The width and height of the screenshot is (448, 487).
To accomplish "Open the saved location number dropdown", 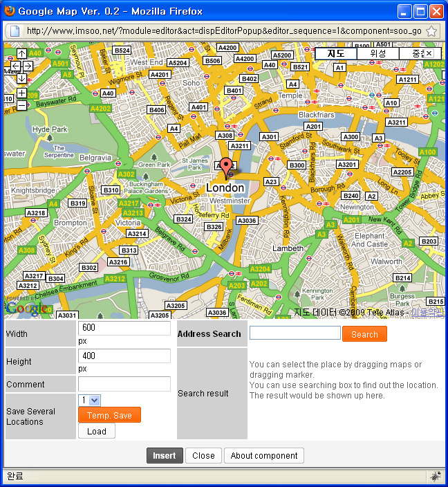I will (89, 401).
